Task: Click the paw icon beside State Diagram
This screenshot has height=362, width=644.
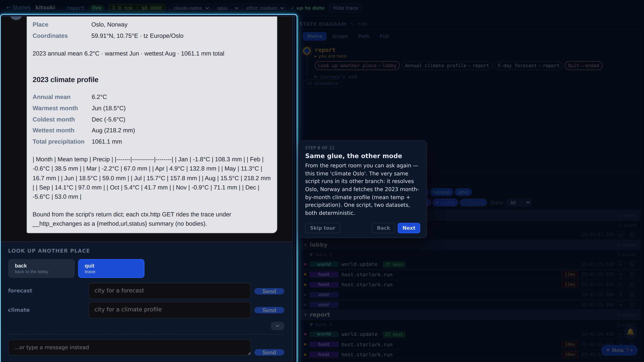Action: [x=352, y=24]
